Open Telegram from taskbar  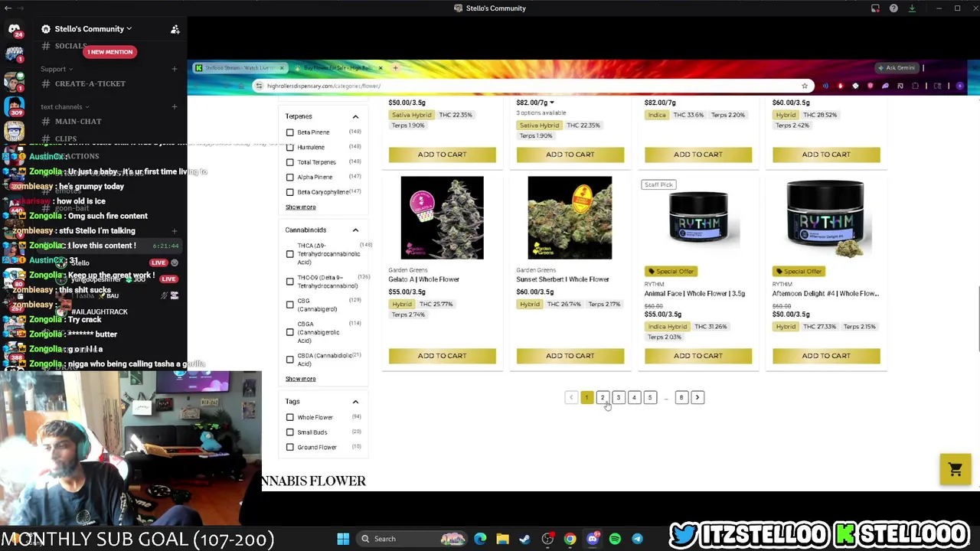pyautogui.click(x=637, y=539)
